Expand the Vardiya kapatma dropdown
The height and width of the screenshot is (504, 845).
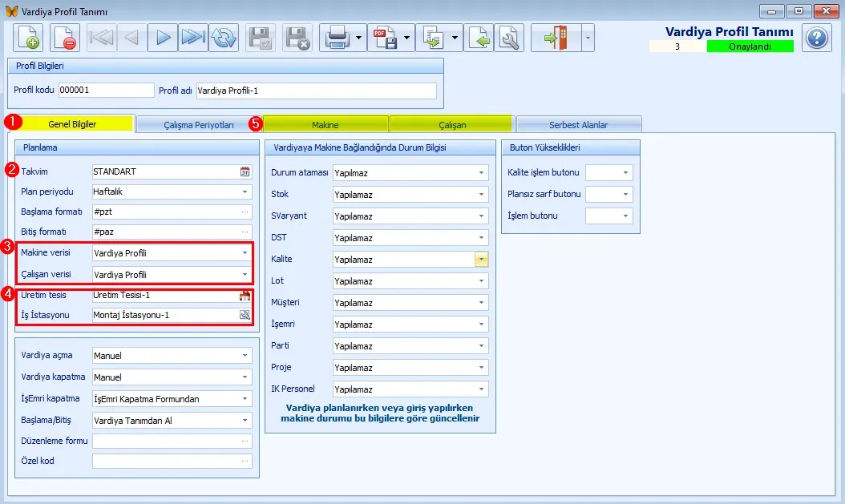tap(245, 377)
